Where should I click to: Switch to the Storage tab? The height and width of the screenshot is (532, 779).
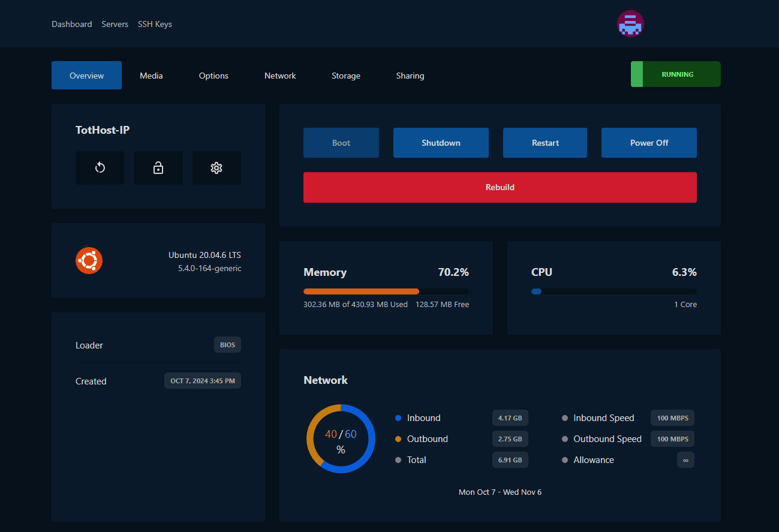tap(346, 76)
